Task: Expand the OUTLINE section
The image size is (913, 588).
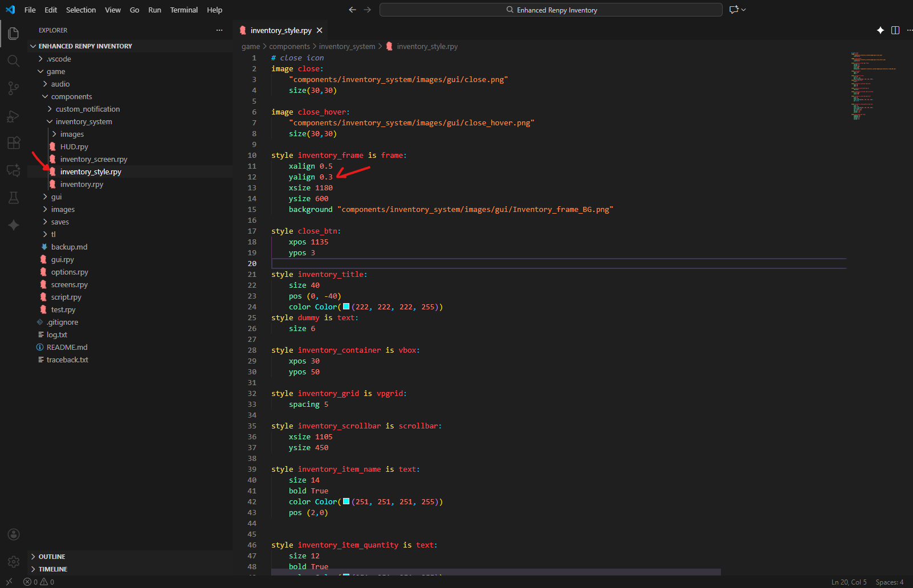Action: tap(52, 557)
